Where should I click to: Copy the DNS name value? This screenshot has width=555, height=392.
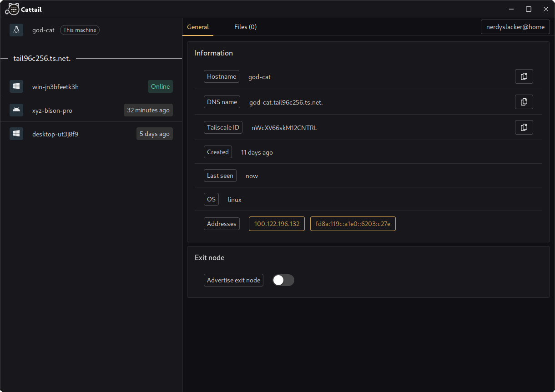pyautogui.click(x=524, y=102)
